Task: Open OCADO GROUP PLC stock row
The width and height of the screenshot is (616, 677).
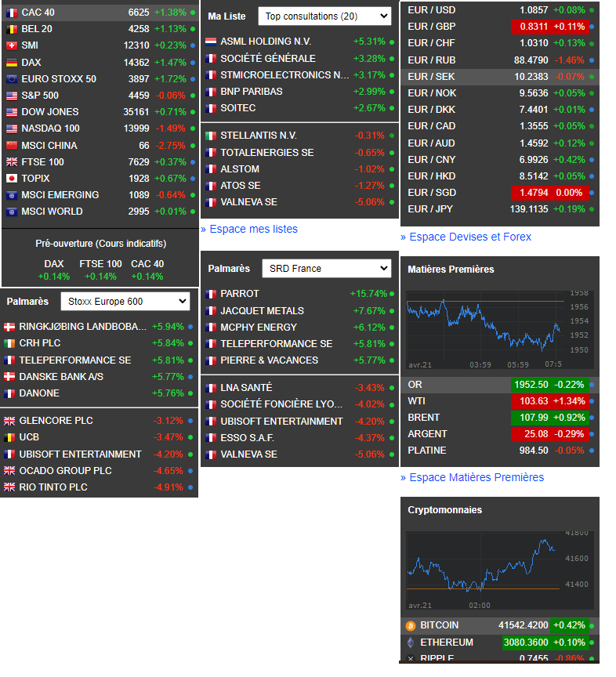Action: (99, 471)
